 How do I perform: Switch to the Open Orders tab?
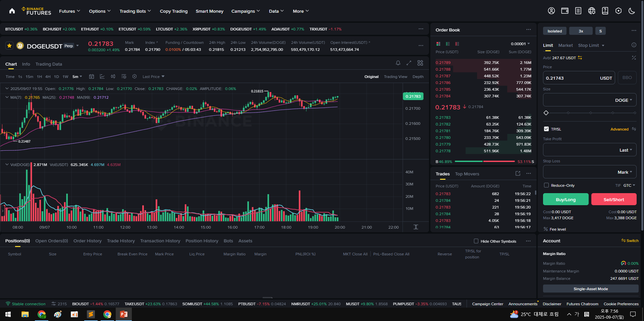point(51,241)
